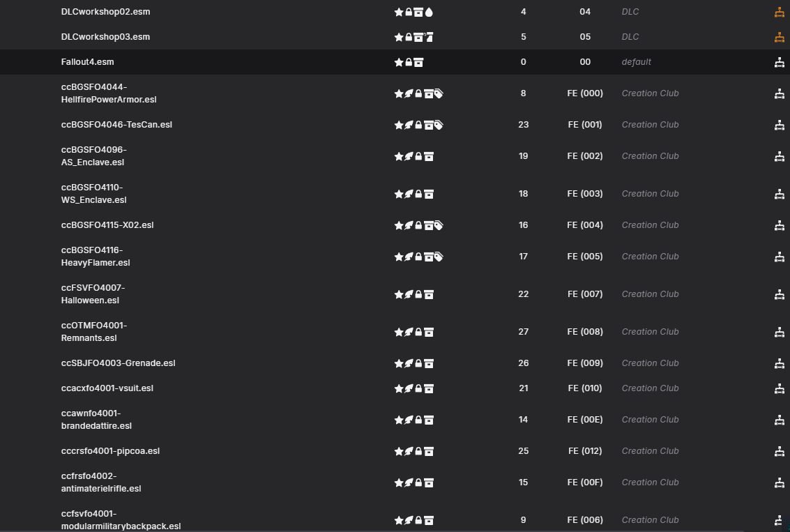Click the tag flag icon on the ccBGSFO4046-TesCan.esl row

(439, 125)
